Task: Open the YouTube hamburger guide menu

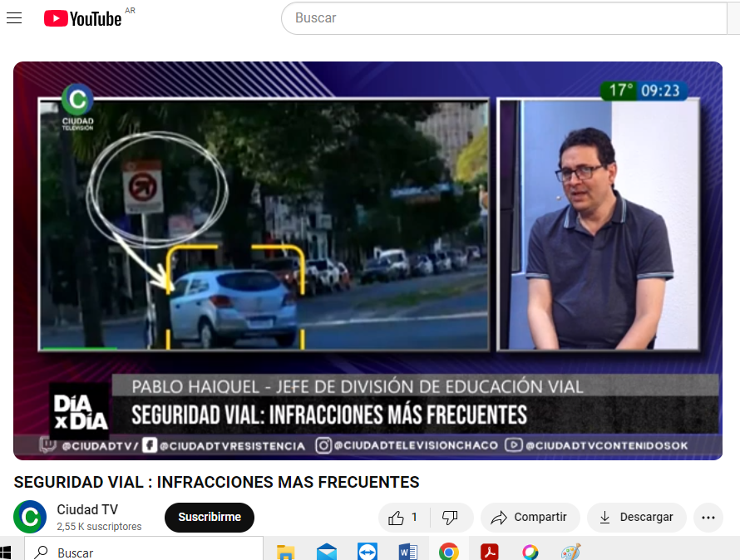Action: pos(14,18)
